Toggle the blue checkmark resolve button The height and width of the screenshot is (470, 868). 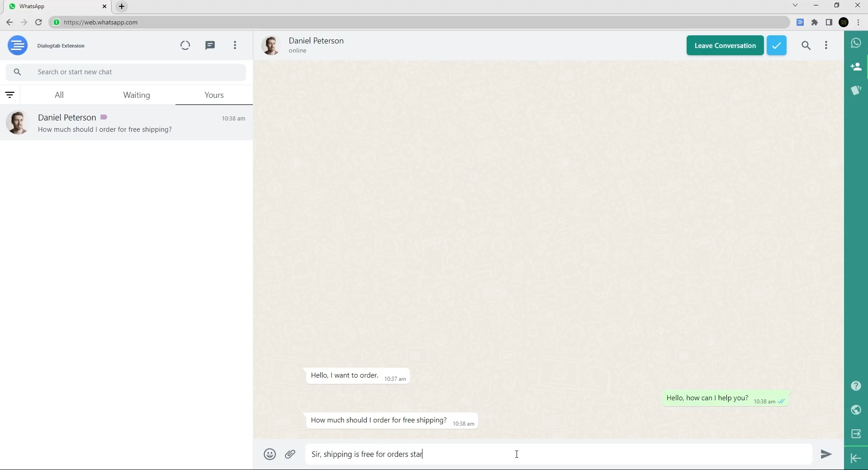(x=776, y=45)
